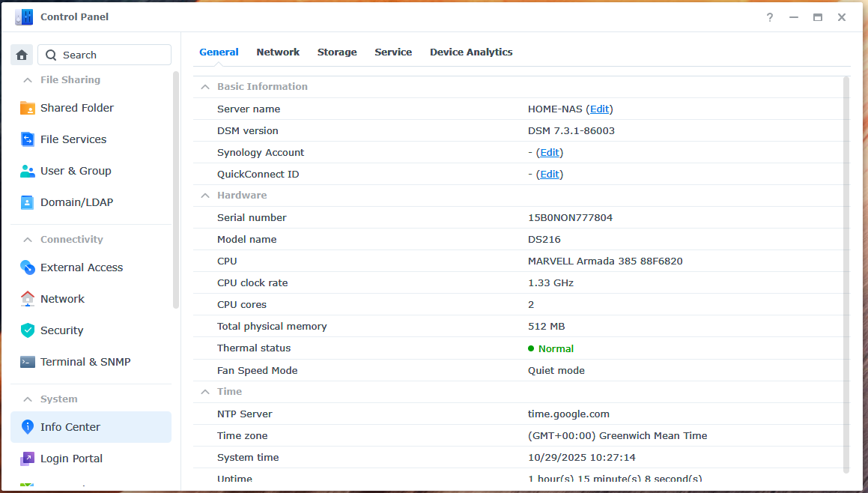The image size is (868, 493).
Task: Edit the QuickConnect ID
Action: pyautogui.click(x=549, y=174)
